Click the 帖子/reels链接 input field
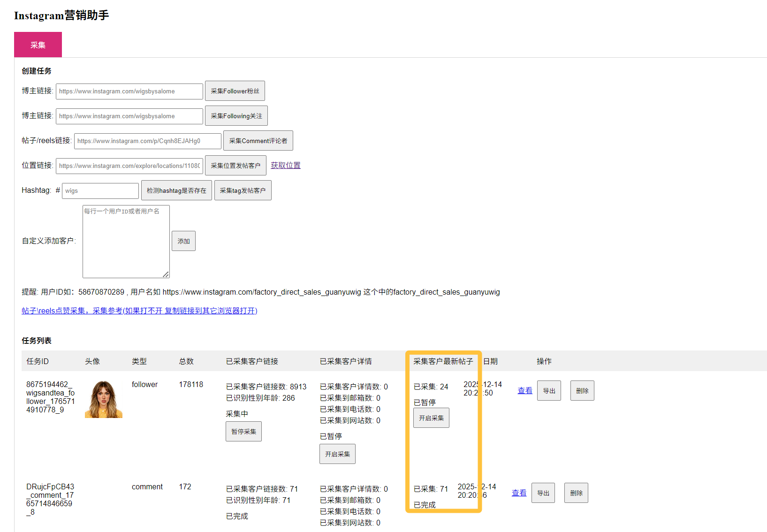The height and width of the screenshot is (532, 767). tap(147, 141)
